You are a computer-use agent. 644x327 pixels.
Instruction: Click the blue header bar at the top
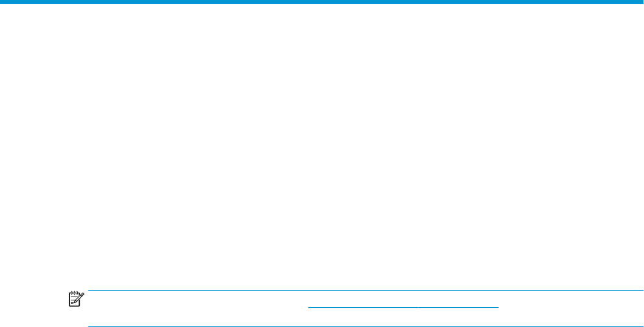(322, 2)
